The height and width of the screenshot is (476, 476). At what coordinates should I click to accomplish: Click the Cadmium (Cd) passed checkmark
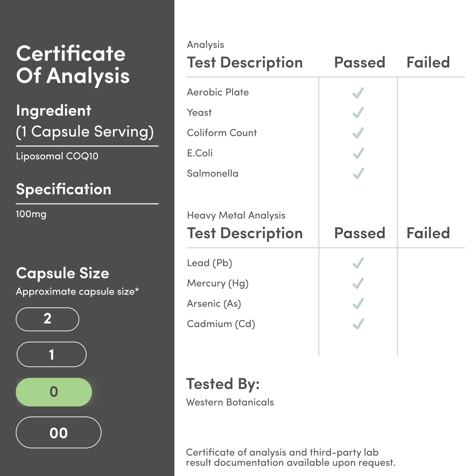358,324
